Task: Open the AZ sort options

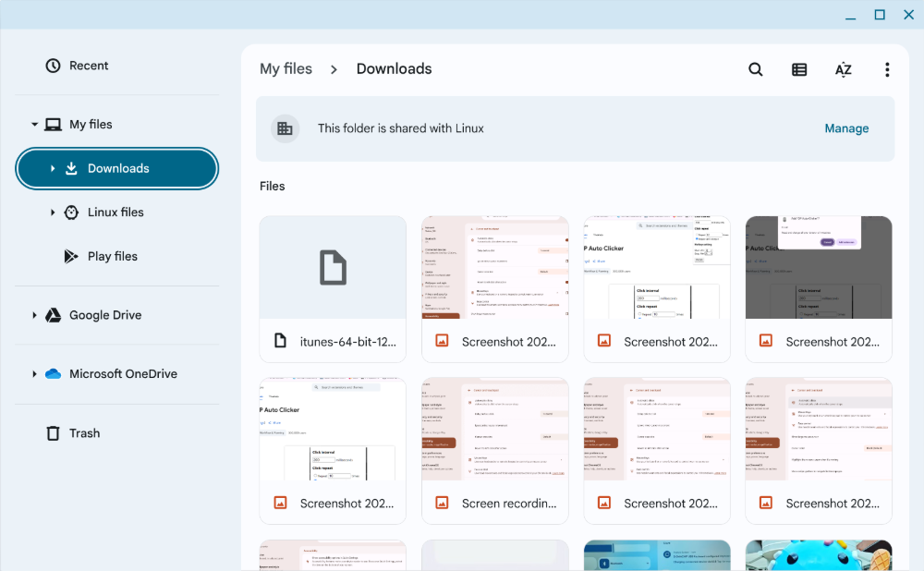Action: point(844,69)
